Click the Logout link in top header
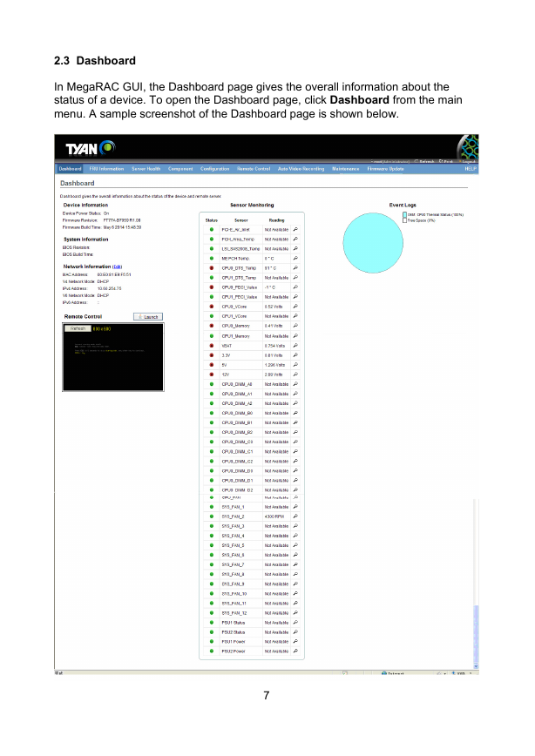Image resolution: width=535 pixels, height=756 pixels. (467, 161)
